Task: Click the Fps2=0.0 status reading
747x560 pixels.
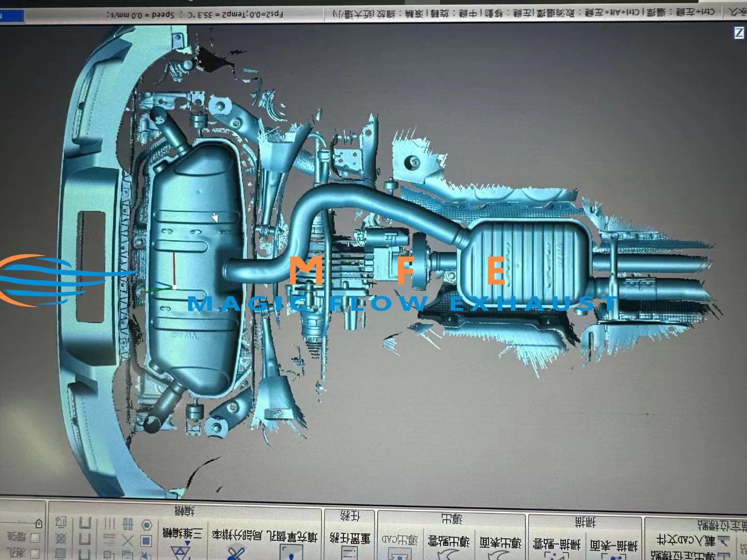Action: click(x=267, y=14)
